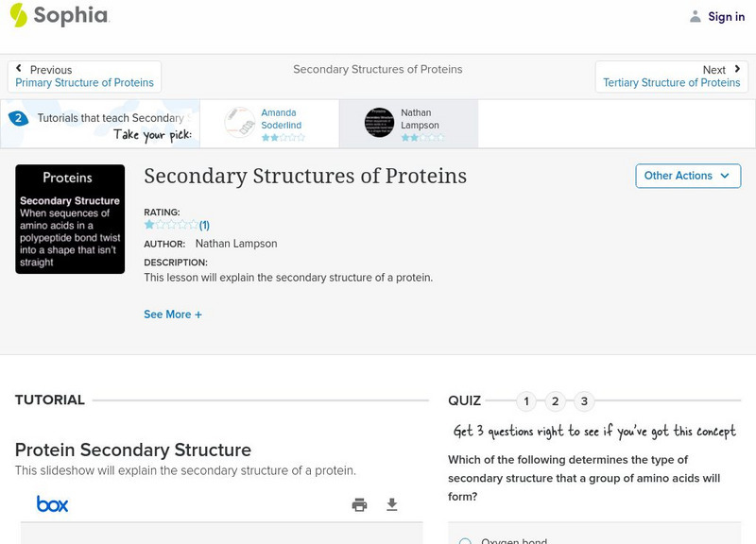
Task: Click Amanda Soderlind's avatar thumbnail
Action: point(240,123)
